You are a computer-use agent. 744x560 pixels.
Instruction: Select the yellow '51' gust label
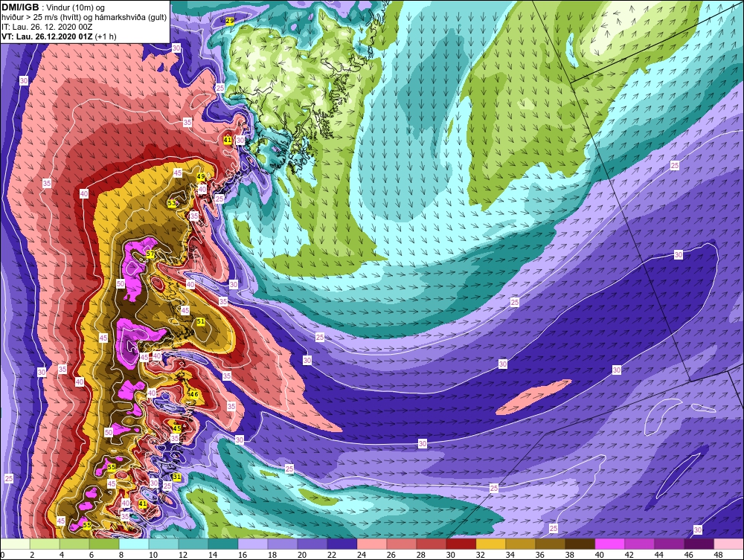201,321
